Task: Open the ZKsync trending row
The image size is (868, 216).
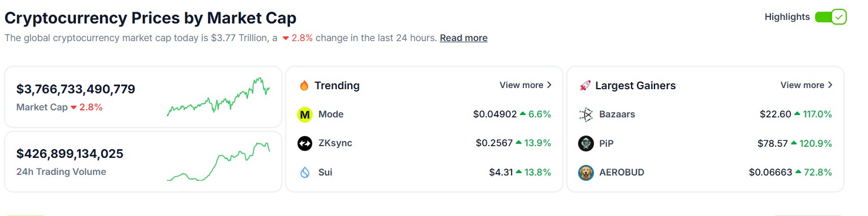Action: click(x=424, y=143)
